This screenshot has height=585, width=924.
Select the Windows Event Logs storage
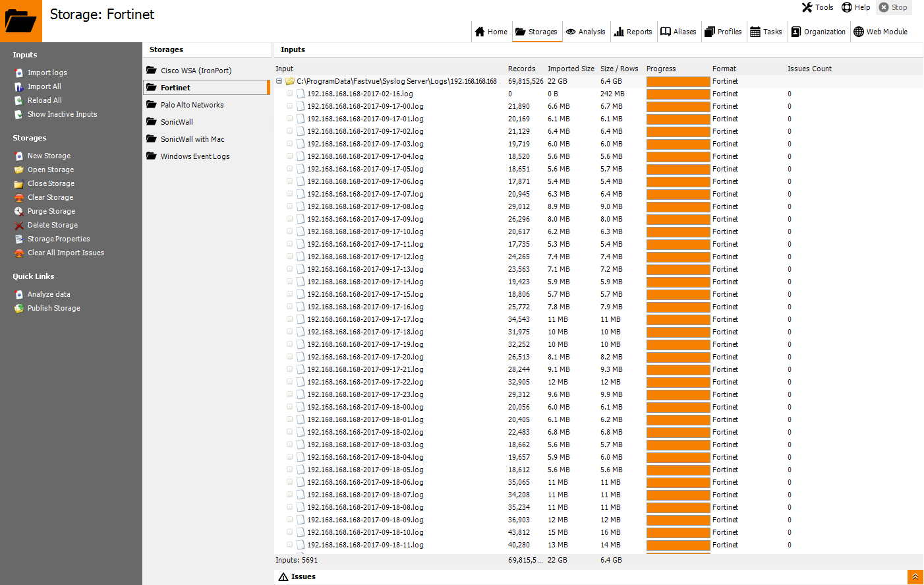(206, 156)
